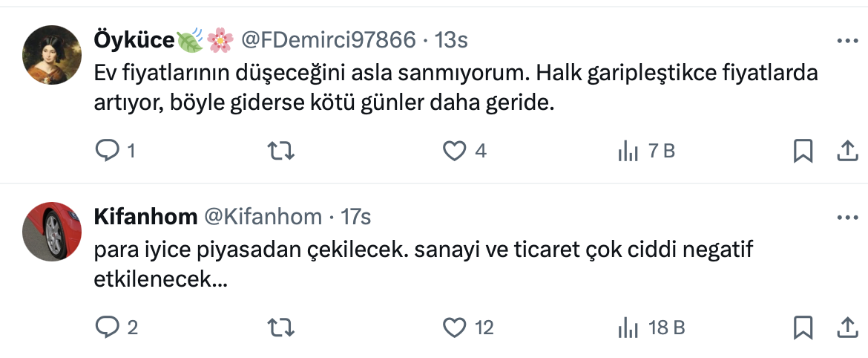The height and width of the screenshot is (358, 868).
Task: Open more options for Kifanhom's tweet
Action: pos(846,218)
